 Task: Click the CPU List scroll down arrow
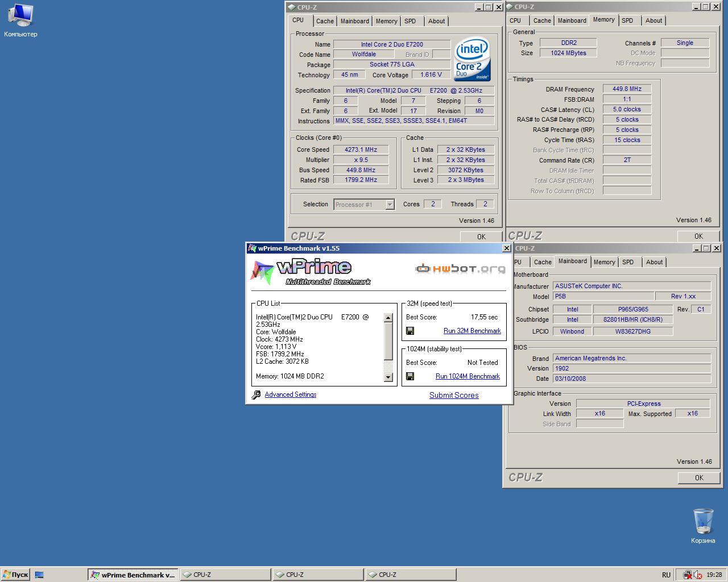[x=388, y=377]
